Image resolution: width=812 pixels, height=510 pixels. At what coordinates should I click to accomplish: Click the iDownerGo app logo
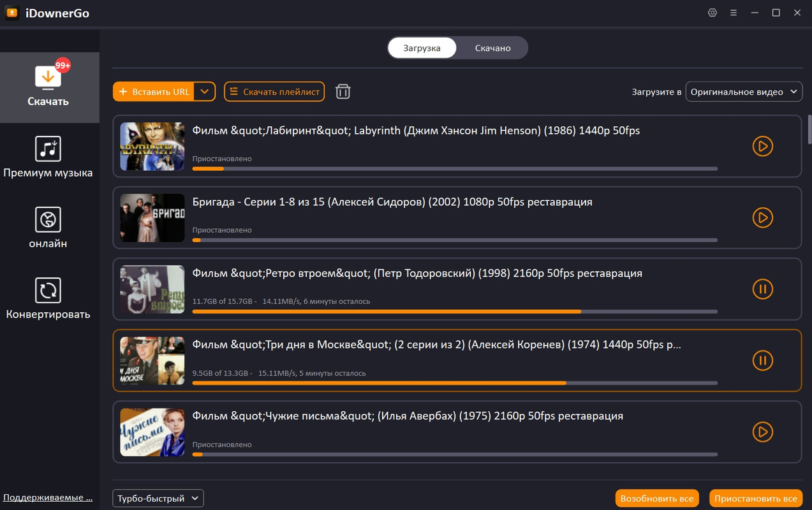pyautogui.click(x=11, y=13)
